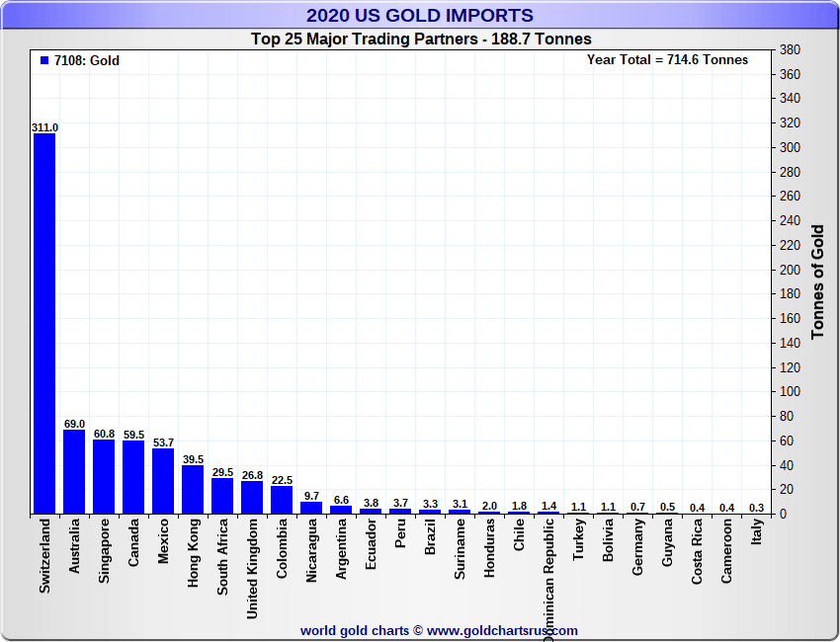The width and height of the screenshot is (840, 642).
Task: Click the subtitle Top 25 Major Trading Partners
Action: pos(419,40)
